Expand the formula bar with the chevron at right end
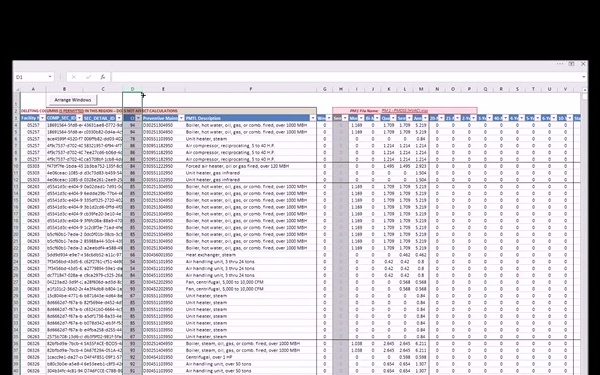Viewport: 600px width, 375px height. [x=584, y=77]
